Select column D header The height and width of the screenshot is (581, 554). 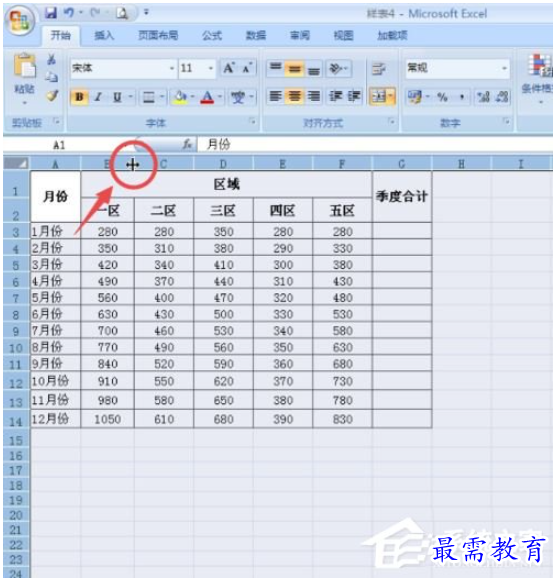[x=223, y=164]
